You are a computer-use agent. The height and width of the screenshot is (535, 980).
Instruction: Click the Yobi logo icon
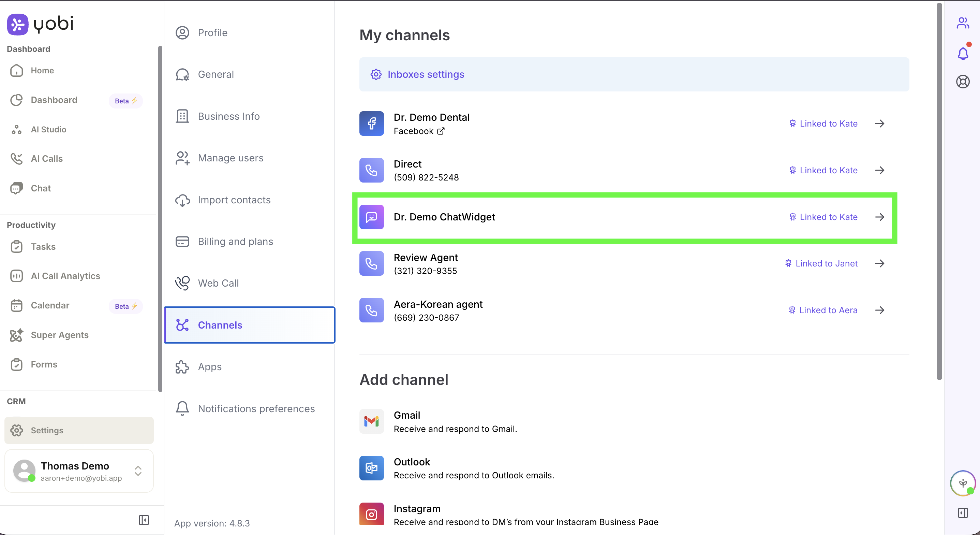(x=17, y=24)
